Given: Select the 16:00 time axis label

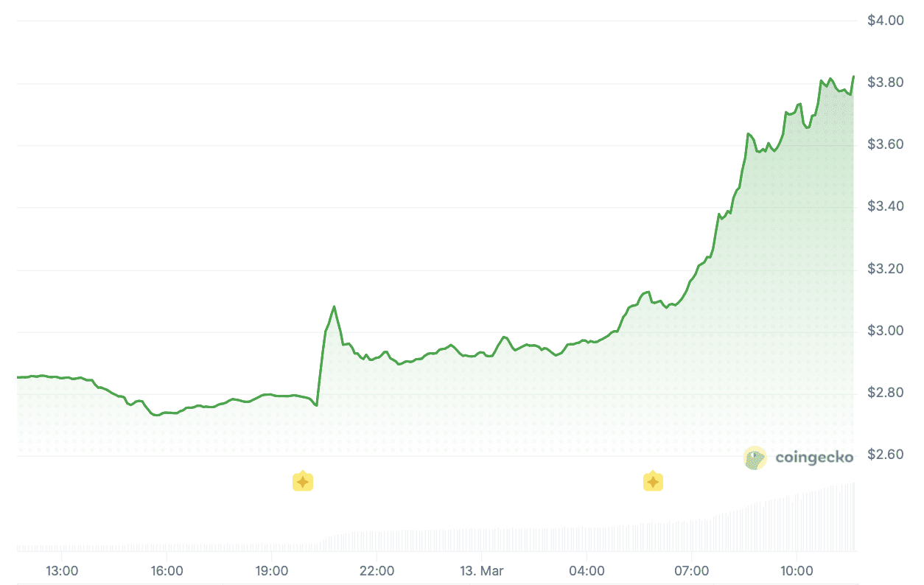Looking at the screenshot, I should click(167, 571).
